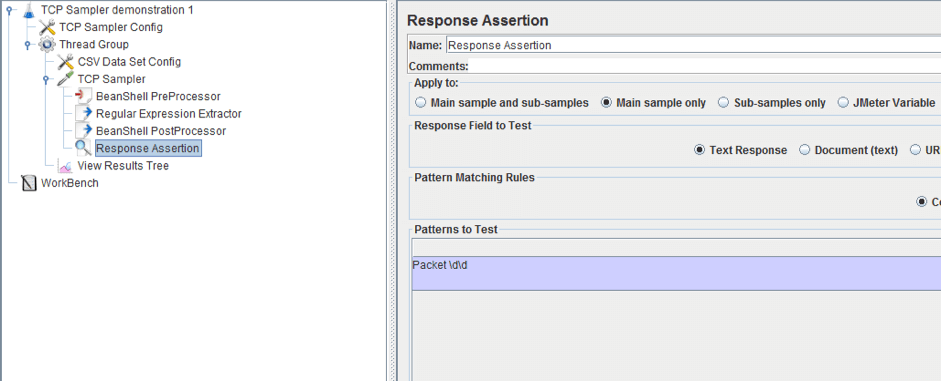This screenshot has height=381, width=941.
Task: Click the Thread Group gear icon
Action: point(47,44)
